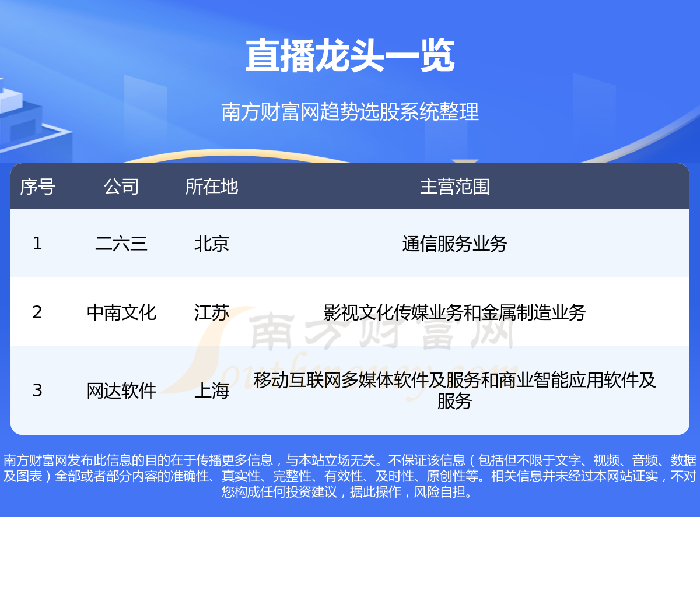Click row number 2 cell
The width and height of the screenshot is (700, 612).
point(37,312)
